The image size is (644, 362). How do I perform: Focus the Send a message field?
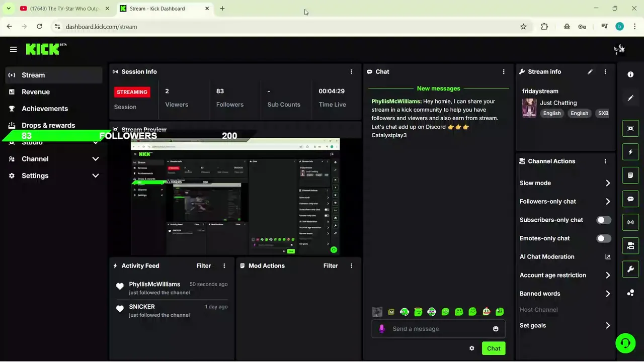(438, 329)
